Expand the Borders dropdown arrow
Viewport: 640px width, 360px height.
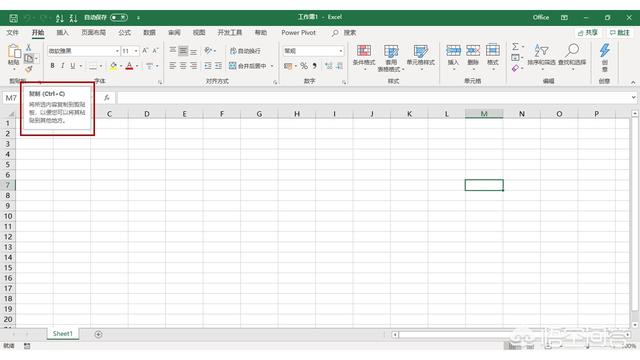(x=101, y=66)
